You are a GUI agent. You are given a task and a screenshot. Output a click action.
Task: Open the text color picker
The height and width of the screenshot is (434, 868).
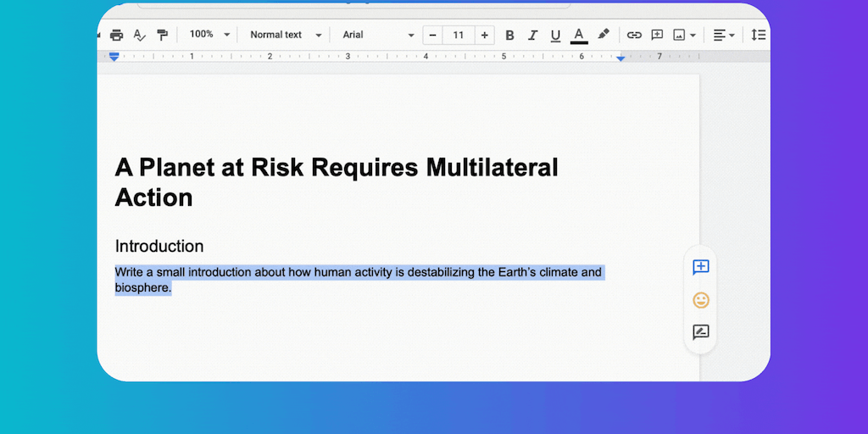pos(579,35)
